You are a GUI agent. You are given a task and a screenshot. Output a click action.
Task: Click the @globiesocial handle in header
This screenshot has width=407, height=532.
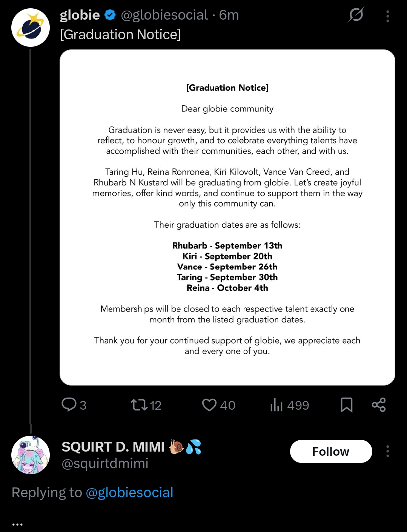pyautogui.click(x=164, y=15)
